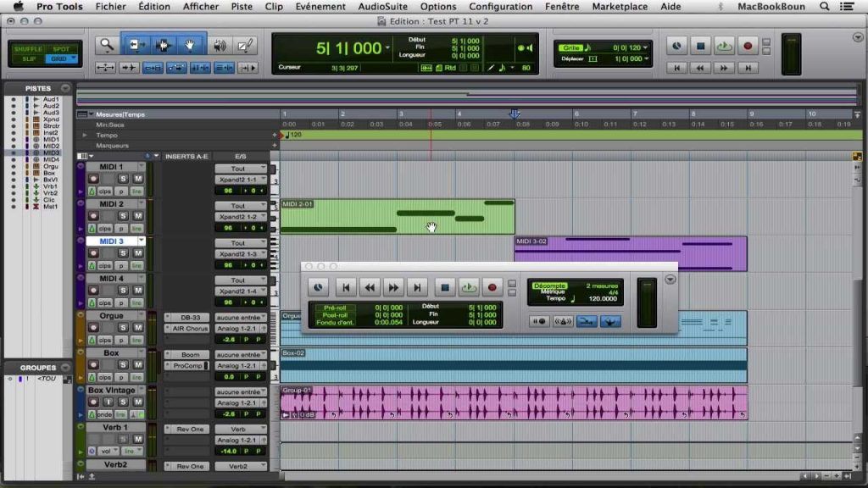Solo the MIDI 1 track
Image resolution: width=868 pixels, height=488 pixels.
[123, 179]
